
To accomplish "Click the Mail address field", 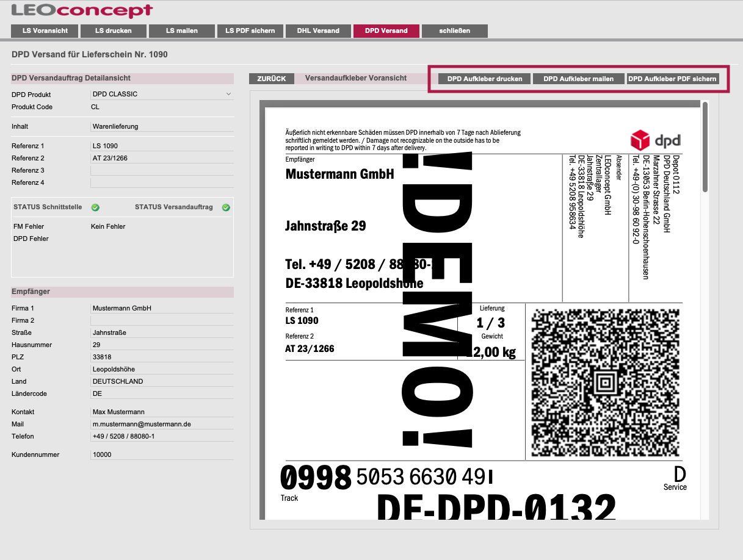I will tap(162, 424).
